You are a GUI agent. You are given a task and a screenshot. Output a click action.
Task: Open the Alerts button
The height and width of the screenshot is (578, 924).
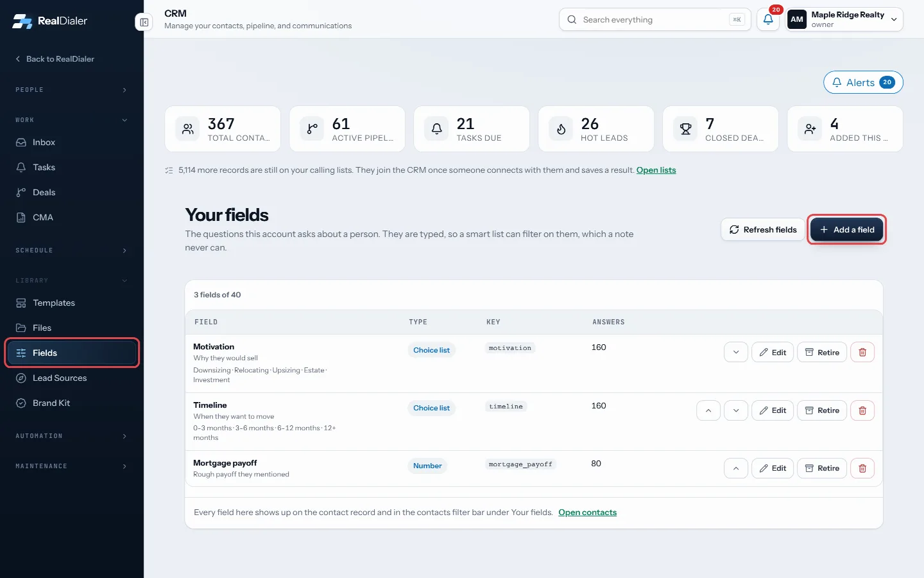pyautogui.click(x=863, y=82)
